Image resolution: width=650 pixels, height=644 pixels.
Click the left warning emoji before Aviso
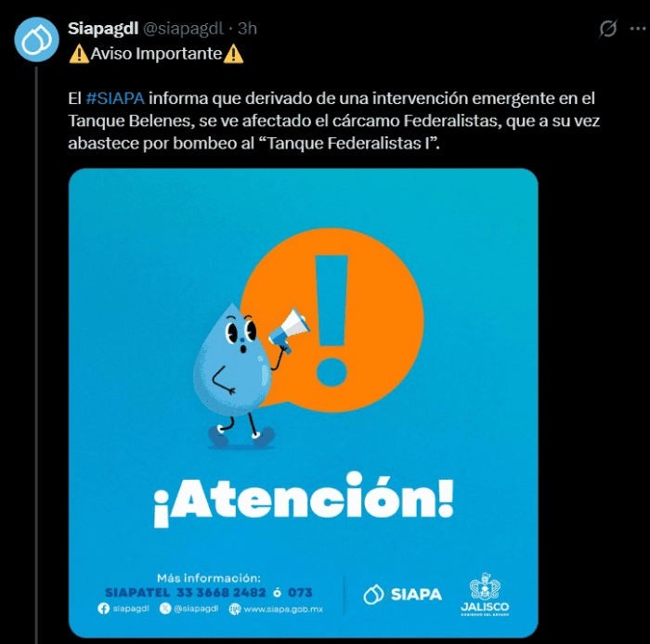[x=79, y=54]
